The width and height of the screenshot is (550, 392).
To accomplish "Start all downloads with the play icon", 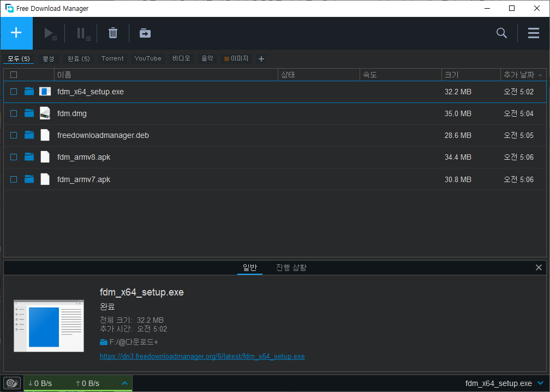I will [x=50, y=34].
